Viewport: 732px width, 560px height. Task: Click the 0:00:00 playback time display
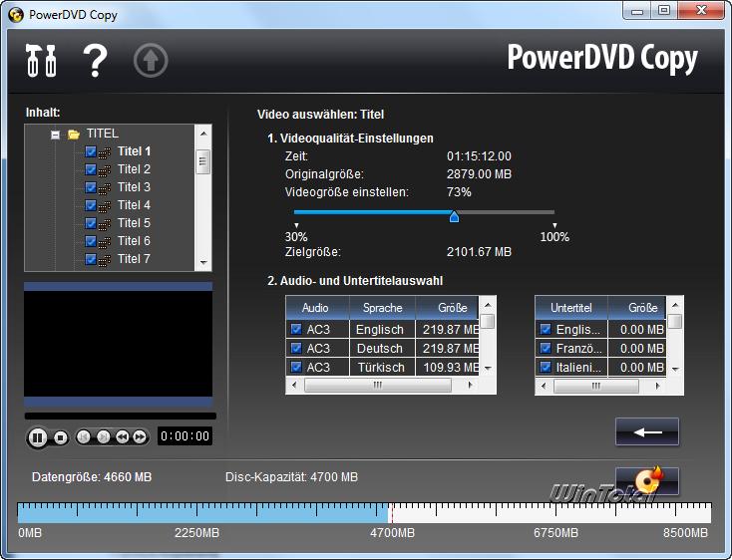(x=184, y=436)
